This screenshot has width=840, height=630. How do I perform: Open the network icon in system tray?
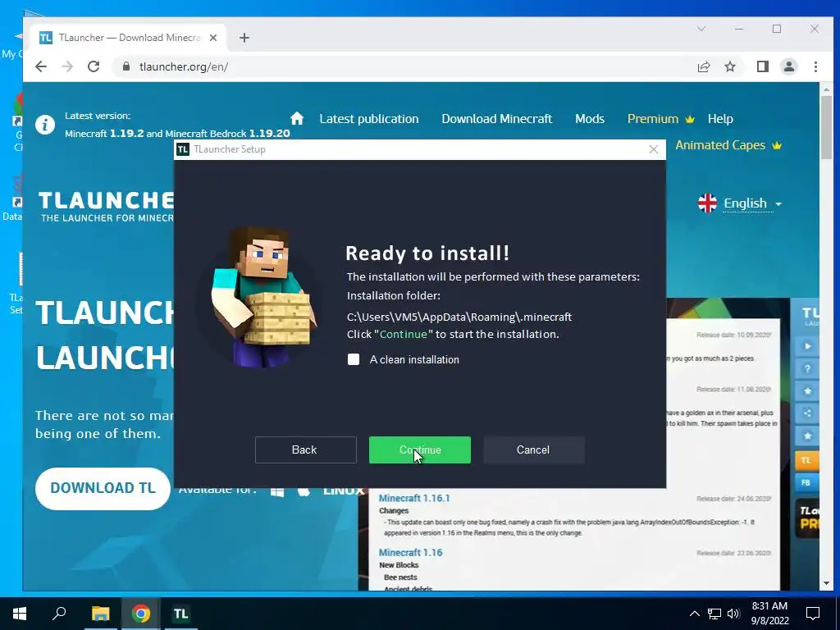(714, 614)
